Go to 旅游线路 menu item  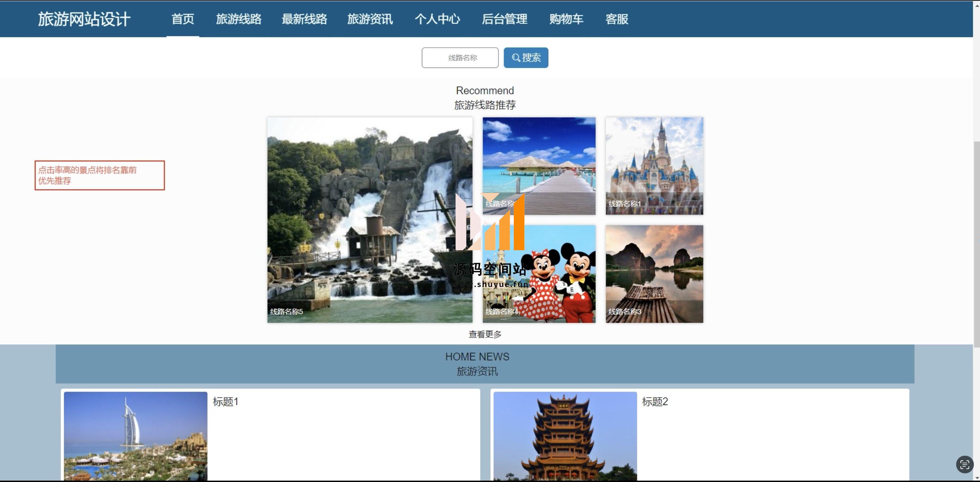[239, 19]
